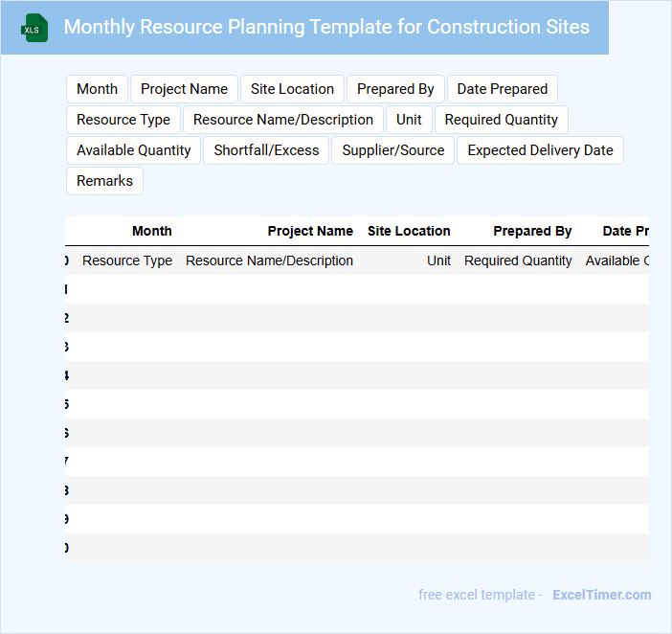
Task: Click the Prepared By tag
Action: coord(395,89)
